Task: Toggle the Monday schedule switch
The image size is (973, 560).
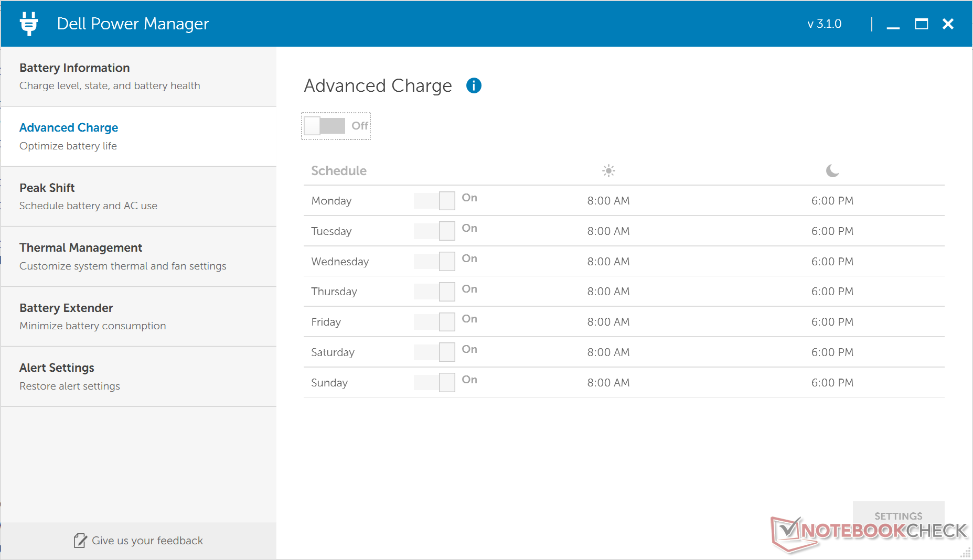Action: pyautogui.click(x=434, y=201)
